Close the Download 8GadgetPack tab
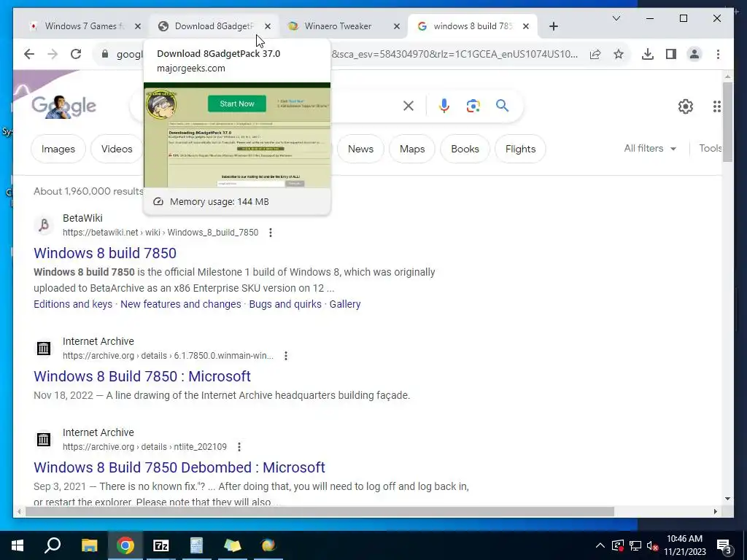Image resolution: width=747 pixels, height=560 pixels. [x=268, y=26]
